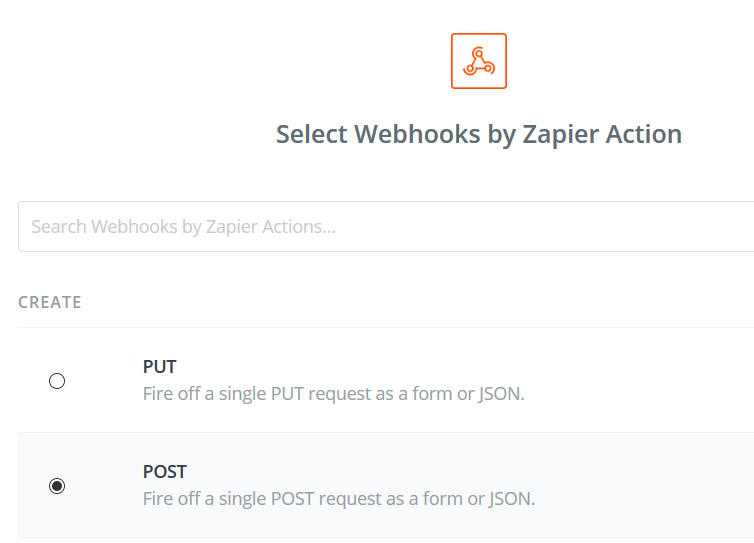Image resolution: width=754 pixels, height=543 pixels.
Task: Click the POST request description text
Action: coord(339,499)
